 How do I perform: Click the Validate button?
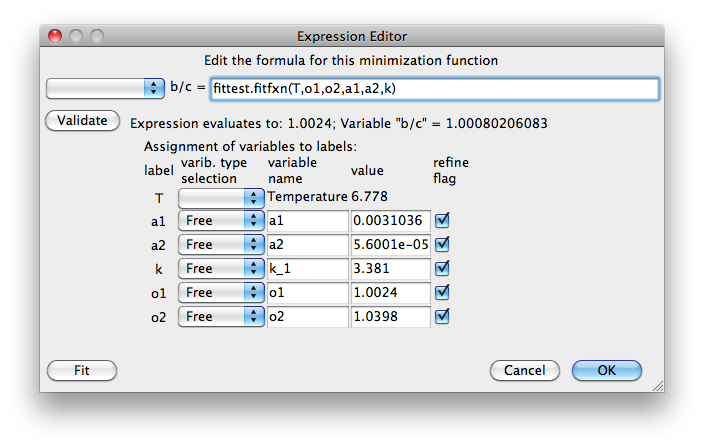[x=83, y=121]
